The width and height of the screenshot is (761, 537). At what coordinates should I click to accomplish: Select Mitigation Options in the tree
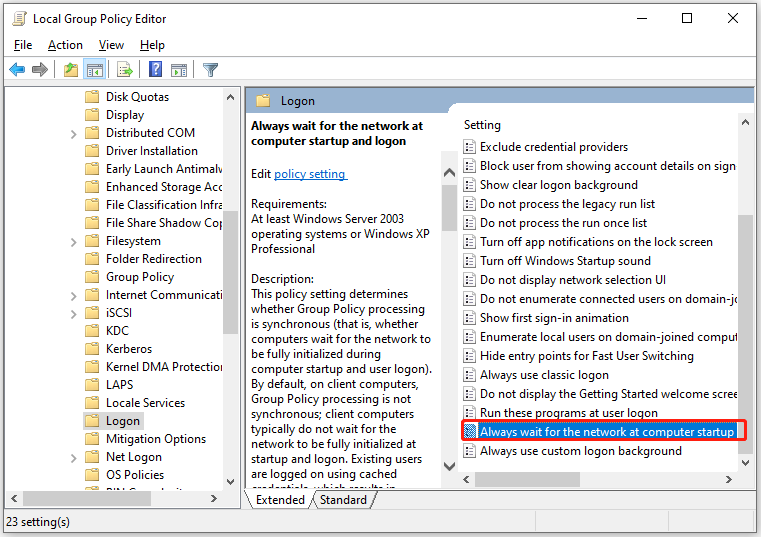pyautogui.click(x=156, y=439)
